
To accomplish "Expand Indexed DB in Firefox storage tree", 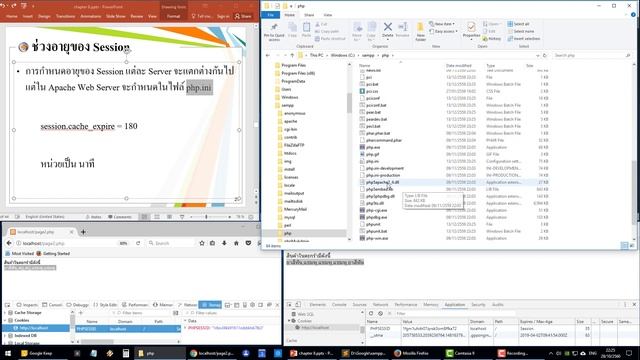I will pos(5,336).
